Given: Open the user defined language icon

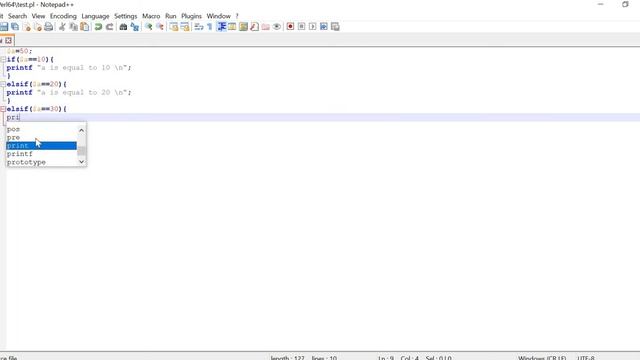Looking at the screenshot, I should pos(232,27).
